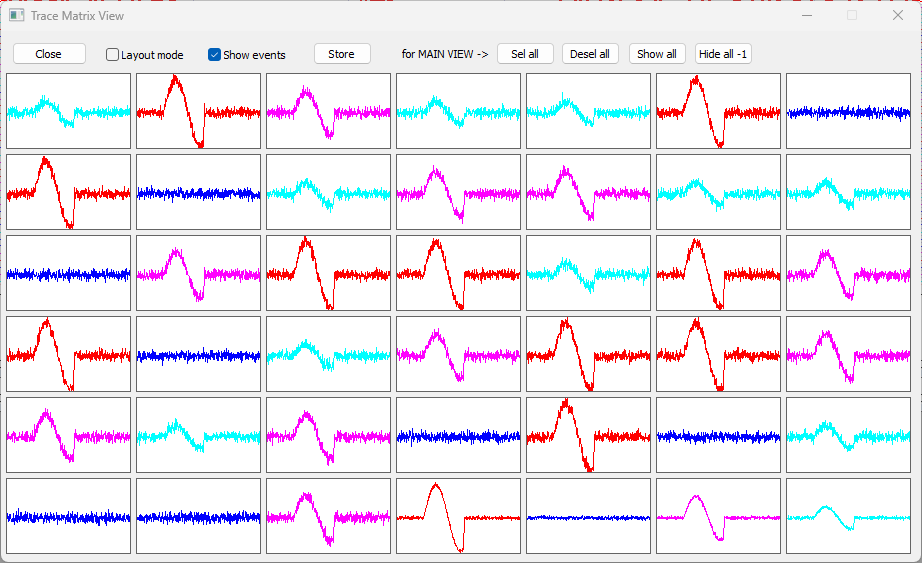922x563 pixels.
Task: Uncheck the Show events checkbox
Action: click(x=215, y=55)
